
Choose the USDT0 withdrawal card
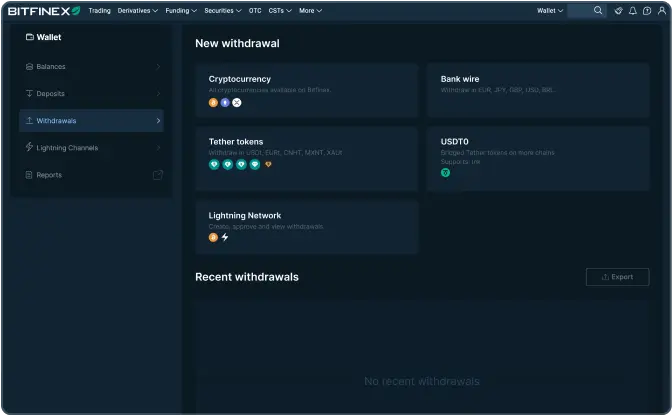point(538,158)
